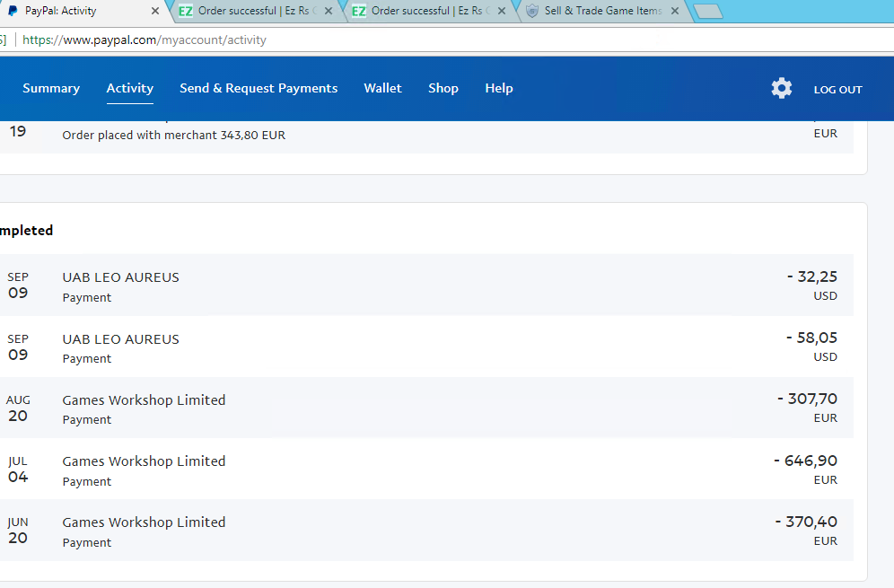Open Wallet in PayPal navigation

(382, 88)
